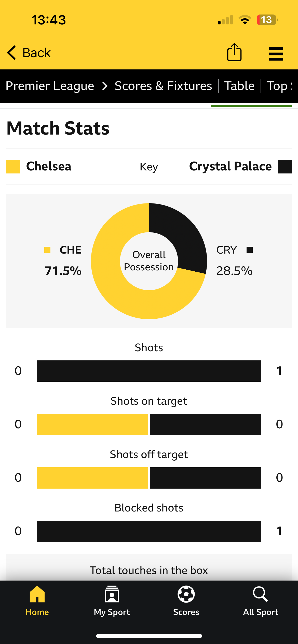This screenshot has width=298, height=644.
Task: Tap the Back text button
Action: click(37, 53)
